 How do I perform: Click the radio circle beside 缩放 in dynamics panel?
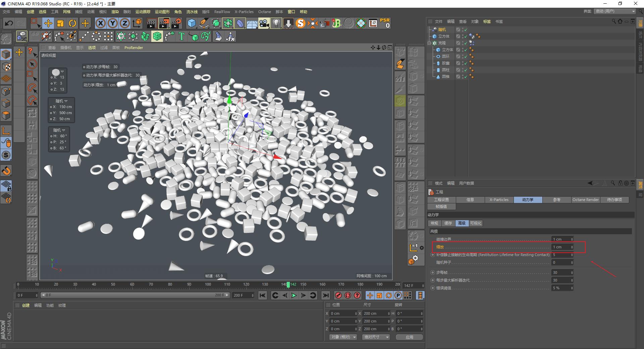click(432, 247)
